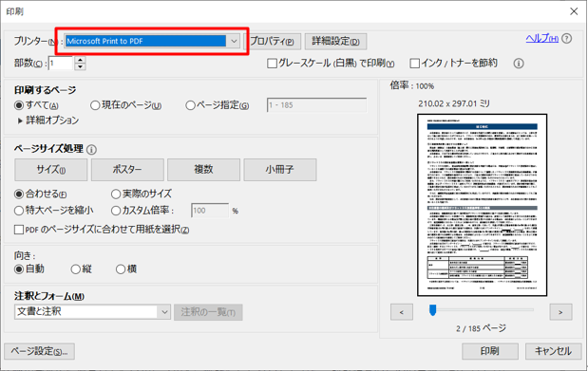The height and width of the screenshot is (371, 588).
Task: Click the 印刷 print button
Action: (x=490, y=351)
